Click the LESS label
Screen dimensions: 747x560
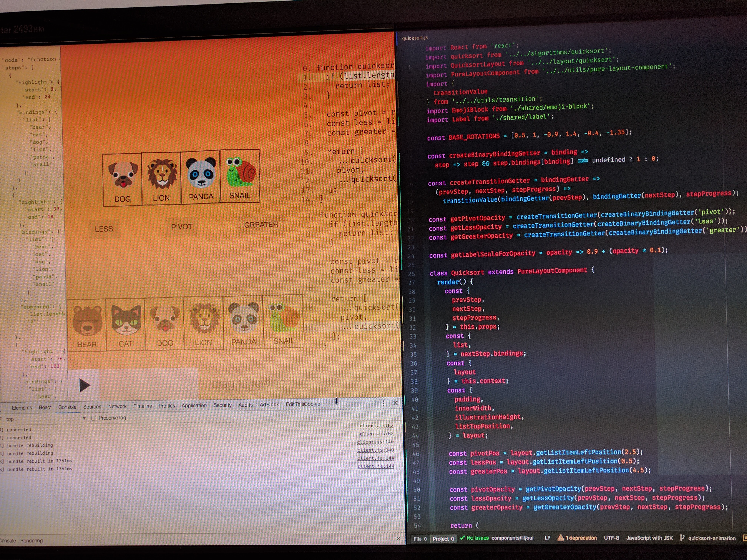click(x=104, y=229)
